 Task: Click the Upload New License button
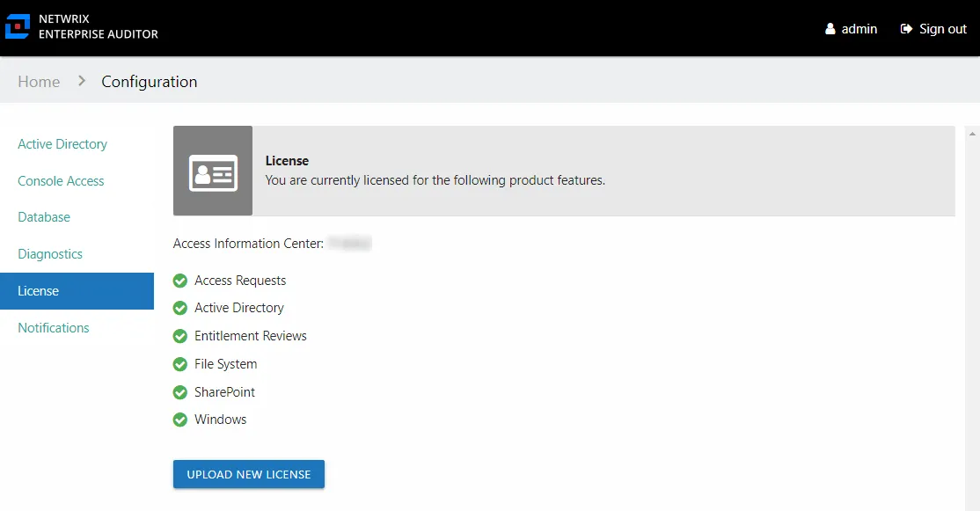click(249, 474)
